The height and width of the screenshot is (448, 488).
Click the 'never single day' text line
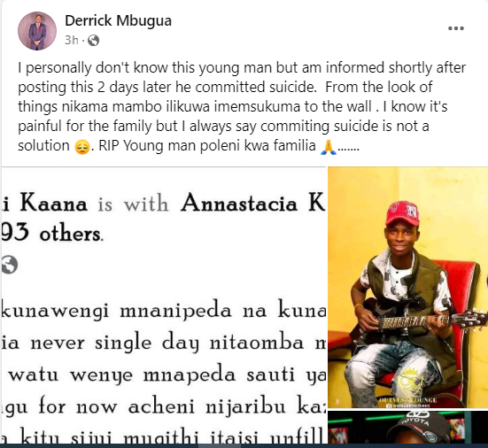[164, 344]
